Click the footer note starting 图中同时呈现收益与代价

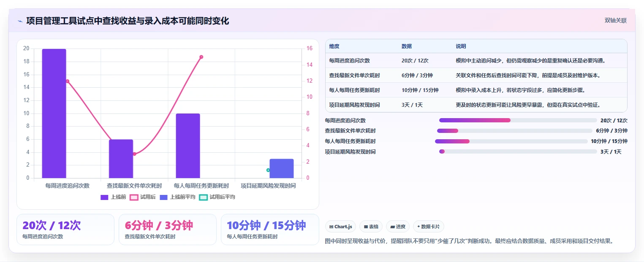tap(469, 241)
